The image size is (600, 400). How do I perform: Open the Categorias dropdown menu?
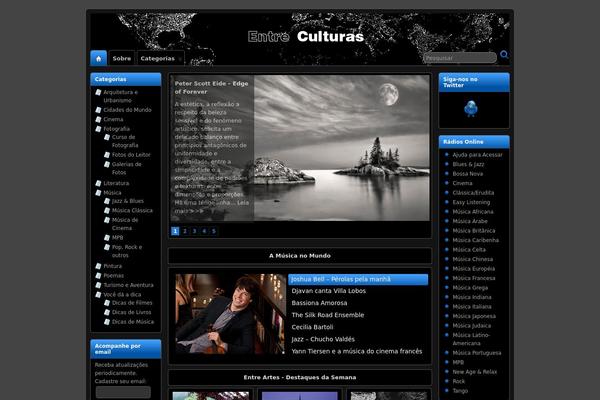pos(160,58)
